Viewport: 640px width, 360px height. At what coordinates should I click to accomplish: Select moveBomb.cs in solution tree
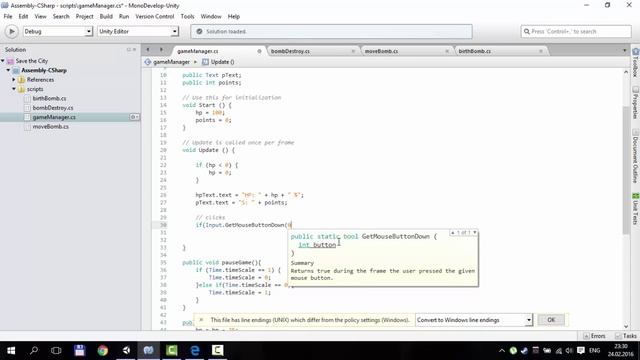pyautogui.click(x=50, y=127)
